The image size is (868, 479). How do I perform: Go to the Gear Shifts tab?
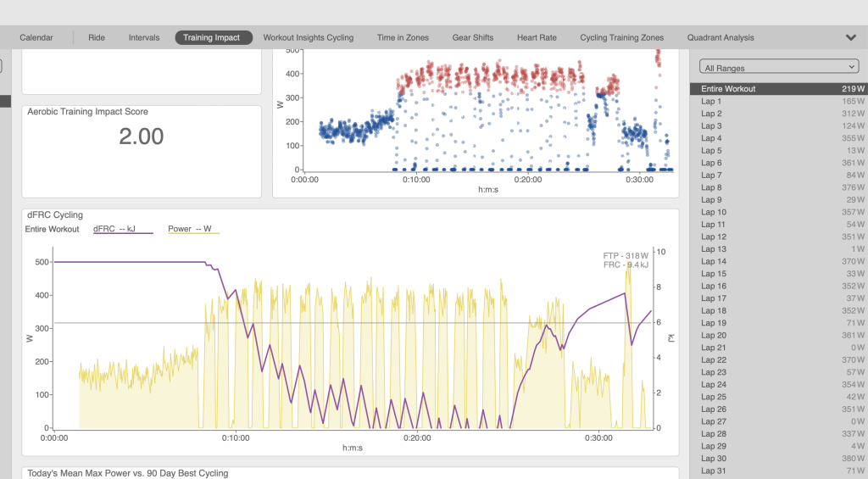coord(473,37)
